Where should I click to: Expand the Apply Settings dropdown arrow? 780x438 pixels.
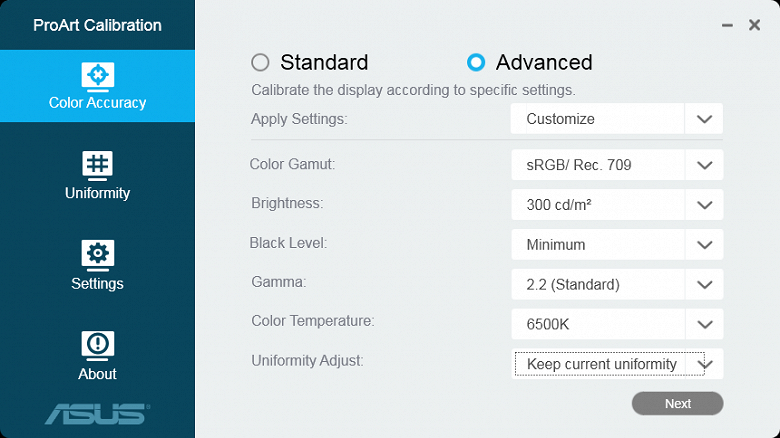(x=704, y=119)
